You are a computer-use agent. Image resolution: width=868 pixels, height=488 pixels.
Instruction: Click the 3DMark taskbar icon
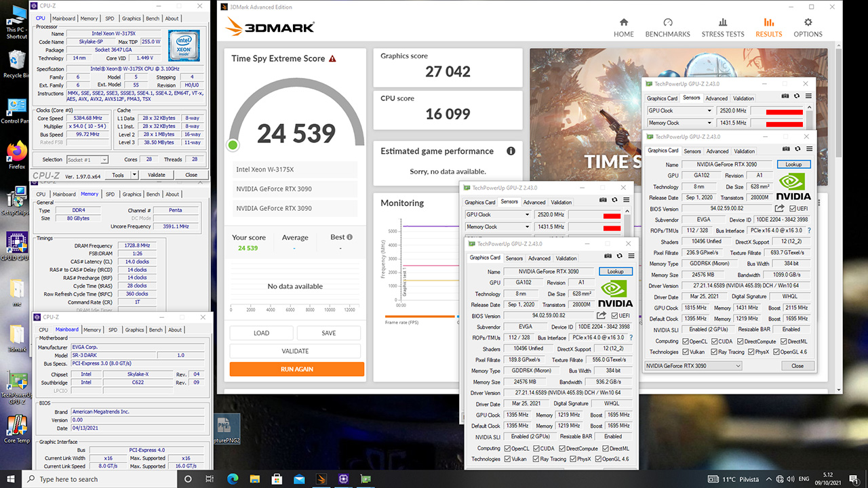321,479
